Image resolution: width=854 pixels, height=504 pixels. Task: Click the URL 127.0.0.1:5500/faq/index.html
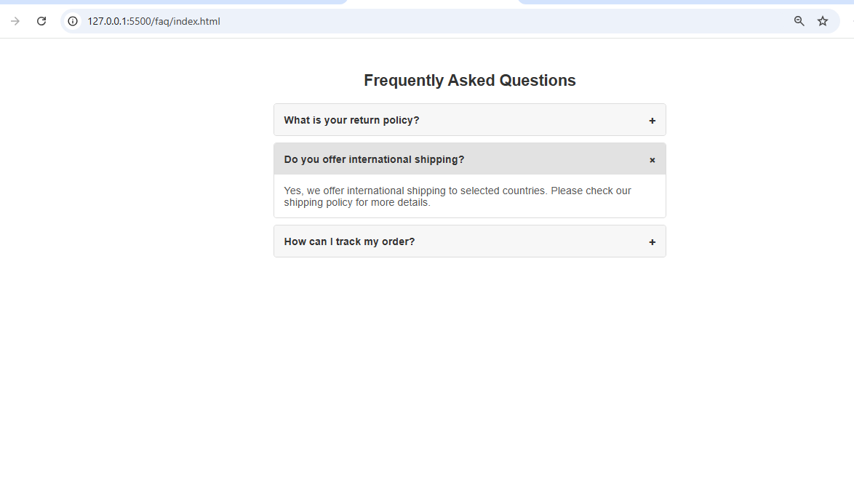tap(153, 21)
